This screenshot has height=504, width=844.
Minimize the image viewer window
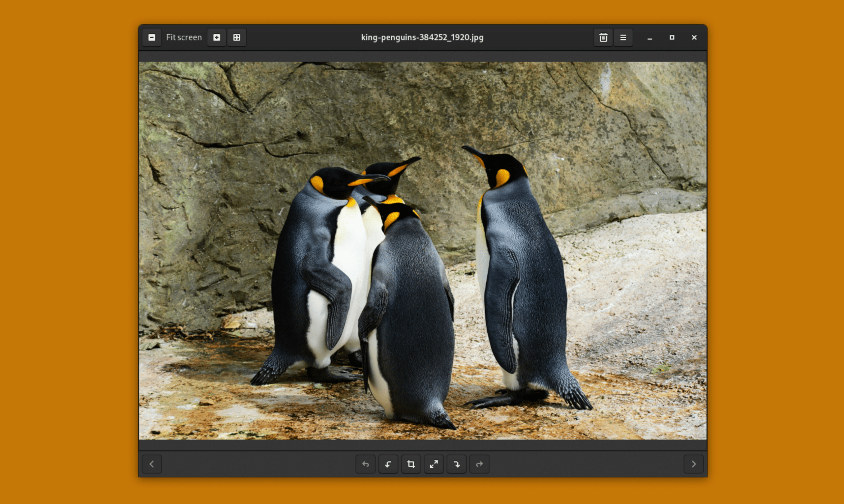[649, 37]
